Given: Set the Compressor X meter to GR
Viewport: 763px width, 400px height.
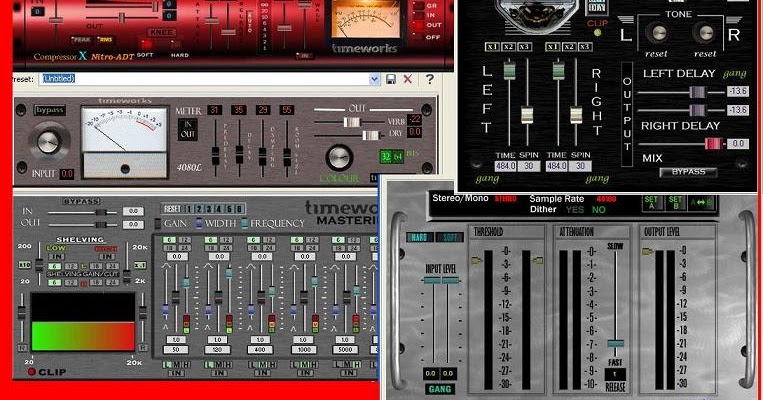Looking at the screenshot, I should (x=419, y=6).
